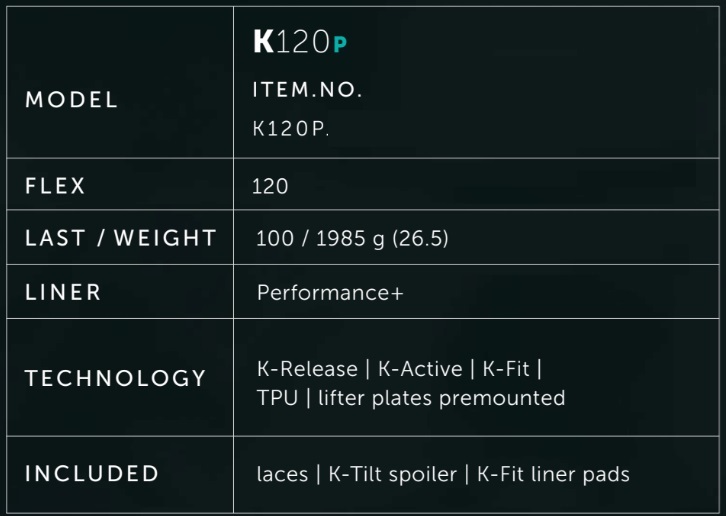The image size is (726, 516).
Task: Click the LAST / WEIGHT label
Action: click(121, 238)
